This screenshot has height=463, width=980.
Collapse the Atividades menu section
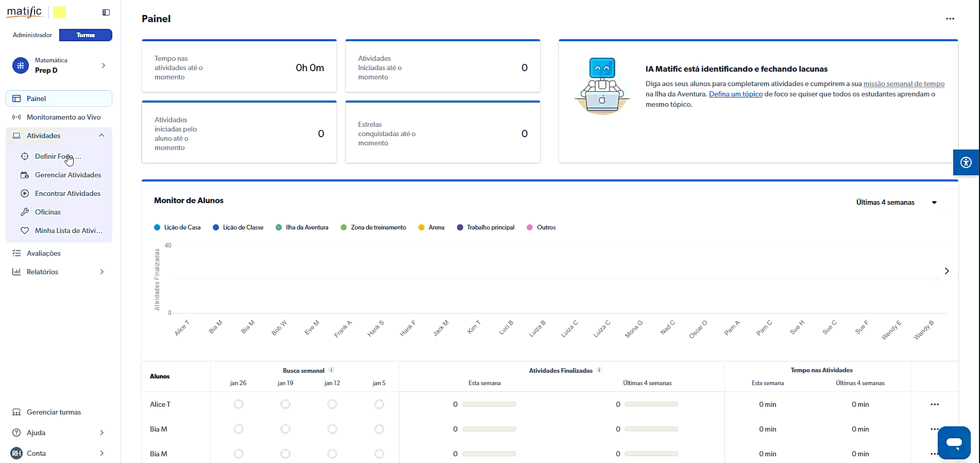pyautogui.click(x=102, y=136)
